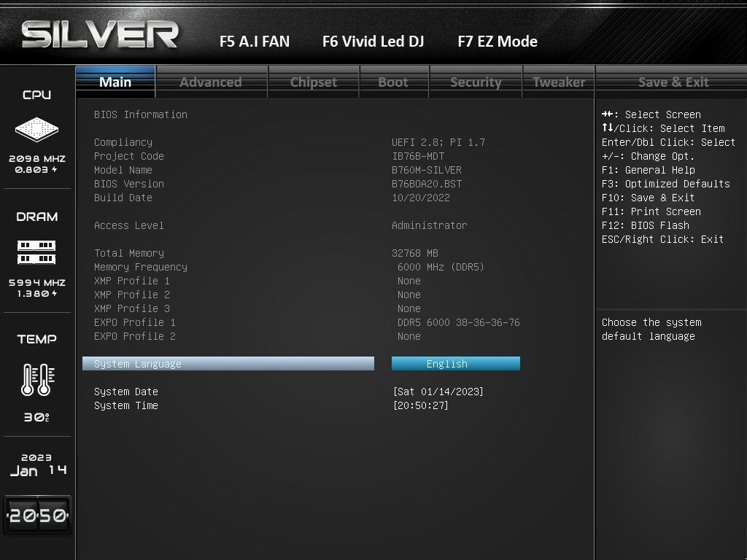The width and height of the screenshot is (747, 560).
Task: Select the System Date label
Action: coord(125,392)
